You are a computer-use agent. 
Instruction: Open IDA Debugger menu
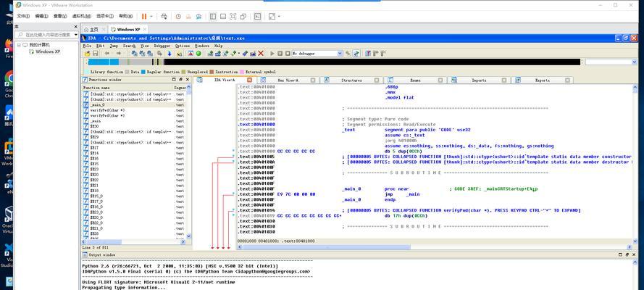(162, 46)
